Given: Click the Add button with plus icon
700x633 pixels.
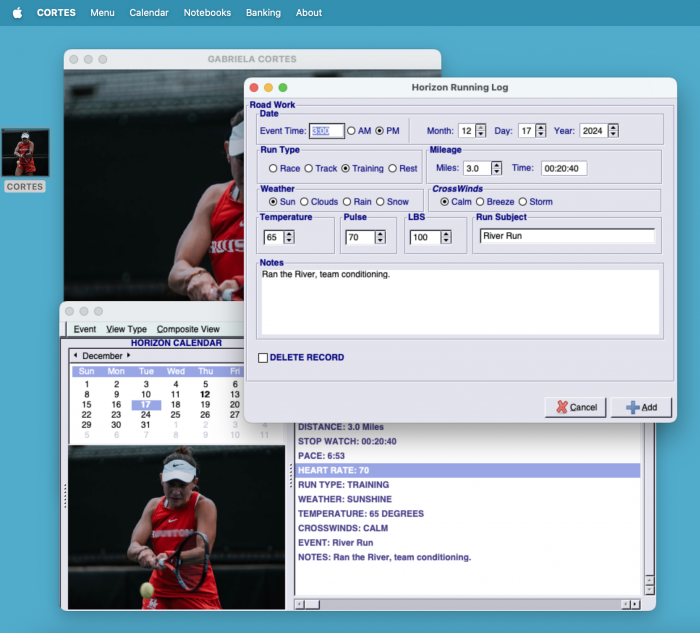Looking at the screenshot, I should 641,407.
